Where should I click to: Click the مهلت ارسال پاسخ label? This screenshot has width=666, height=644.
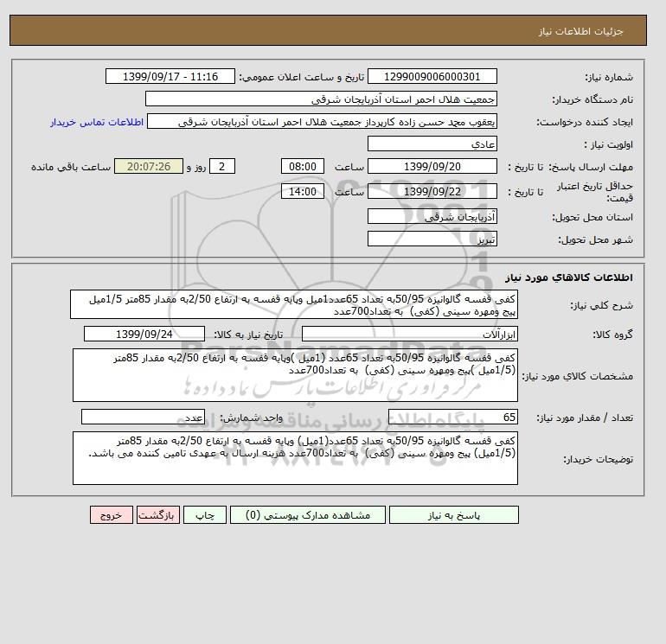pos(592,167)
